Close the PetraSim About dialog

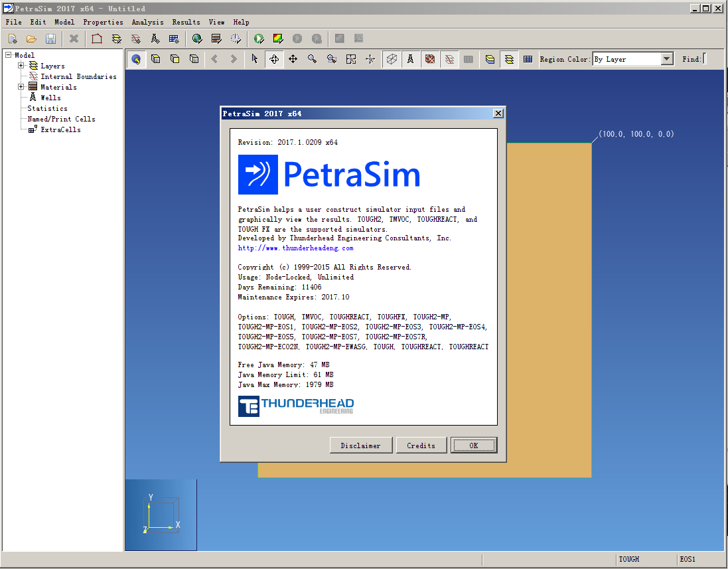(498, 114)
